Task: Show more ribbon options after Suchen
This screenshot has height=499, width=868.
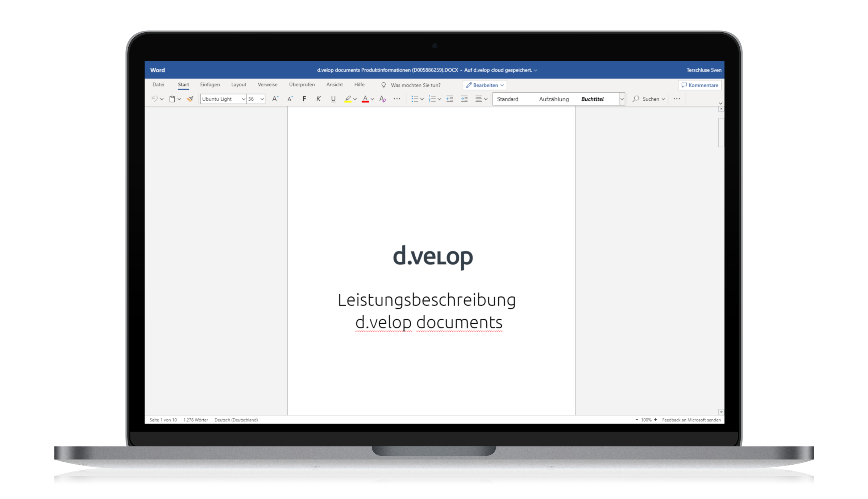Action: [677, 99]
